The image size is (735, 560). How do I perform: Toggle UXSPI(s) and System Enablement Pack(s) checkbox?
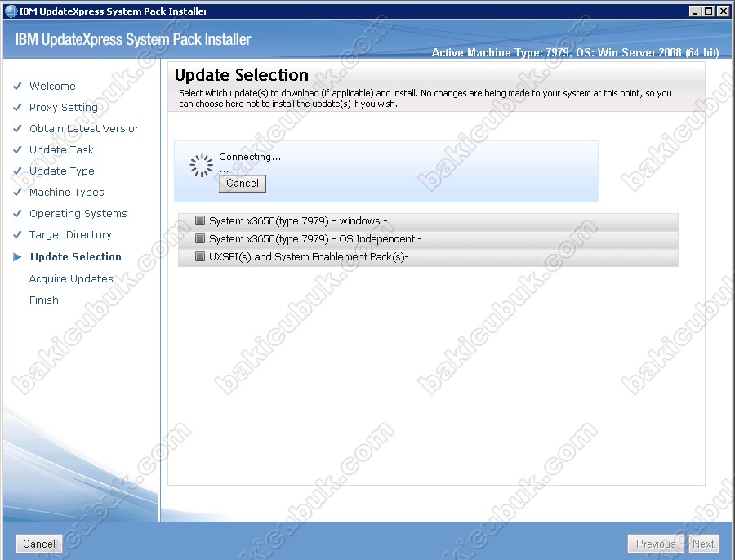click(x=200, y=257)
